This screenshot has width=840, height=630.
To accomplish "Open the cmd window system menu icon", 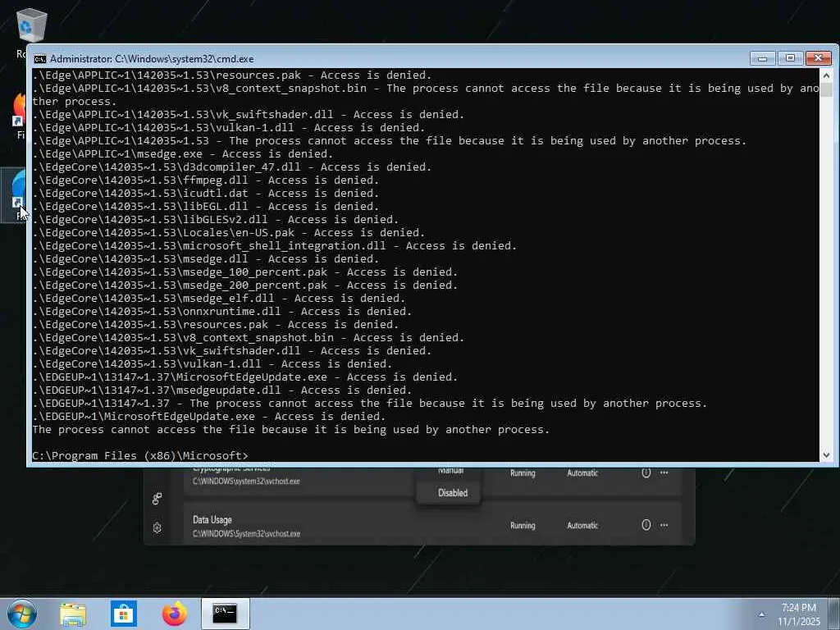I will click(x=39, y=59).
